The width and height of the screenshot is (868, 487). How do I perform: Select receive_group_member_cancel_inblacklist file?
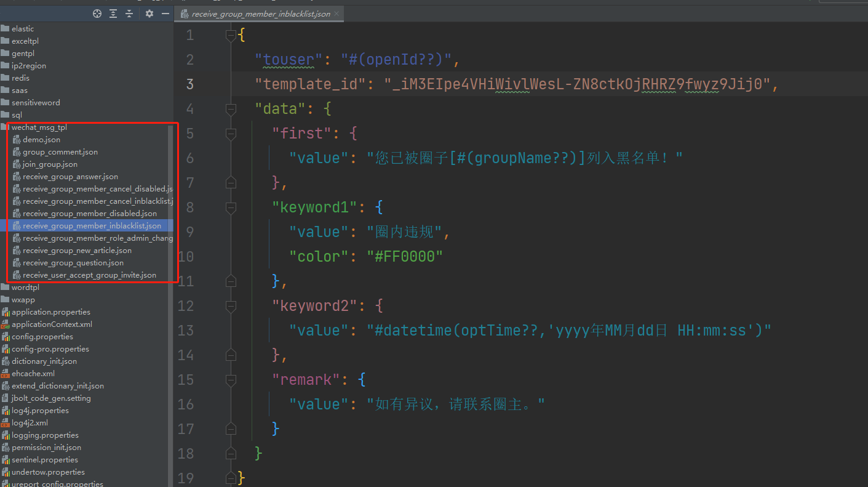pos(98,201)
